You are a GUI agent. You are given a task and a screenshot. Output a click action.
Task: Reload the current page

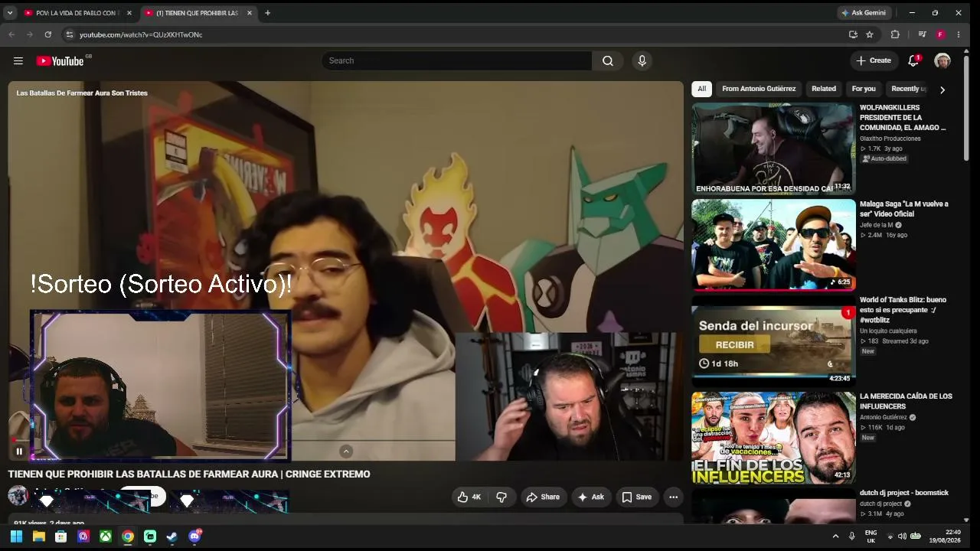coord(48,34)
